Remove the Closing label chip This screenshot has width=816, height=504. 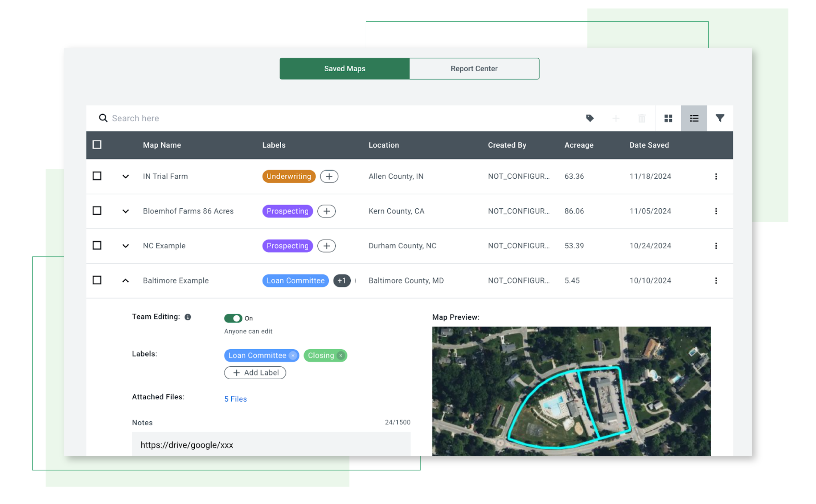pyautogui.click(x=341, y=355)
